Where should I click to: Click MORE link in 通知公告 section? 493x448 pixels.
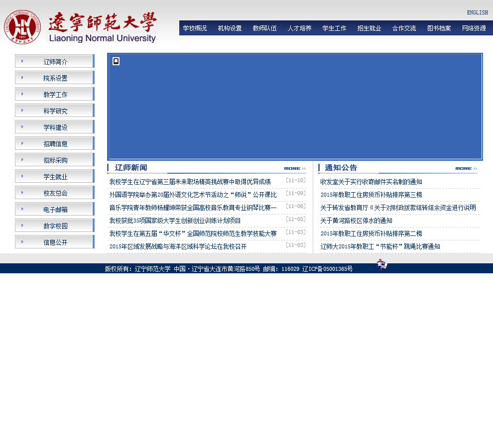(466, 169)
